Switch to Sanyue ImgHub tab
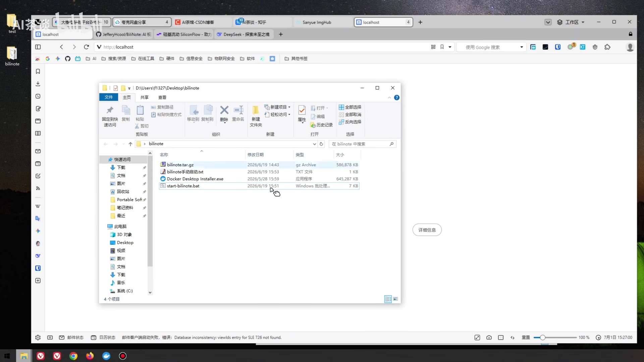 [323, 22]
